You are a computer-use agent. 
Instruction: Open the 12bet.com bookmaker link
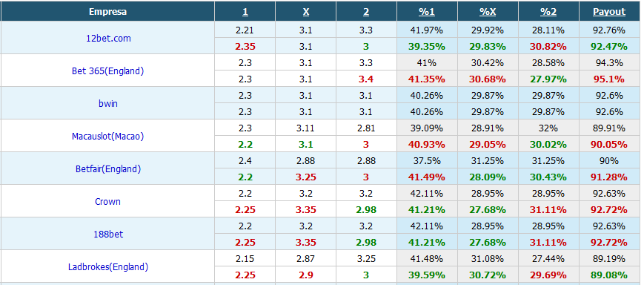[x=108, y=39]
